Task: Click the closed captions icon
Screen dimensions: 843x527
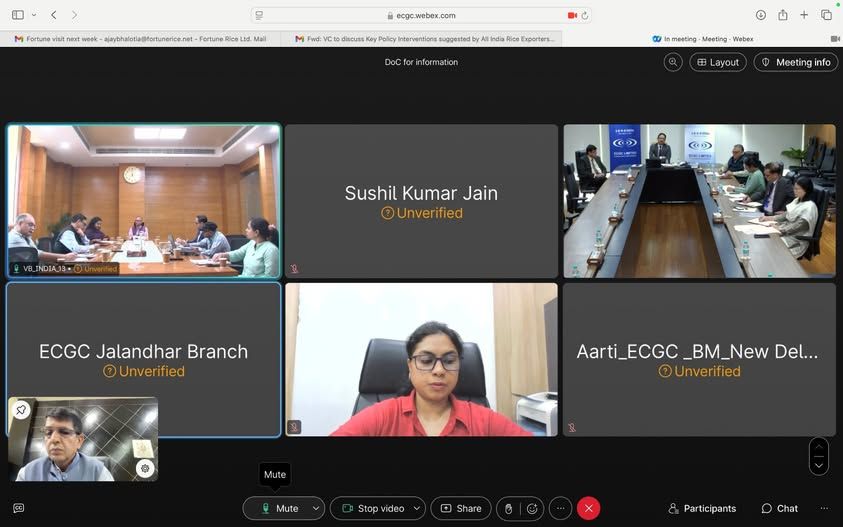Action: [x=18, y=508]
